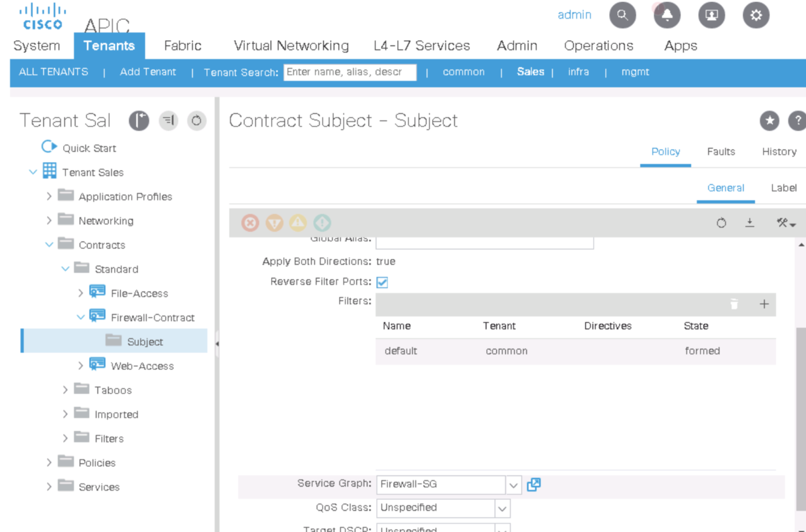This screenshot has height=532, width=806.
Task: Click the Add Tenant link
Action: (x=148, y=72)
